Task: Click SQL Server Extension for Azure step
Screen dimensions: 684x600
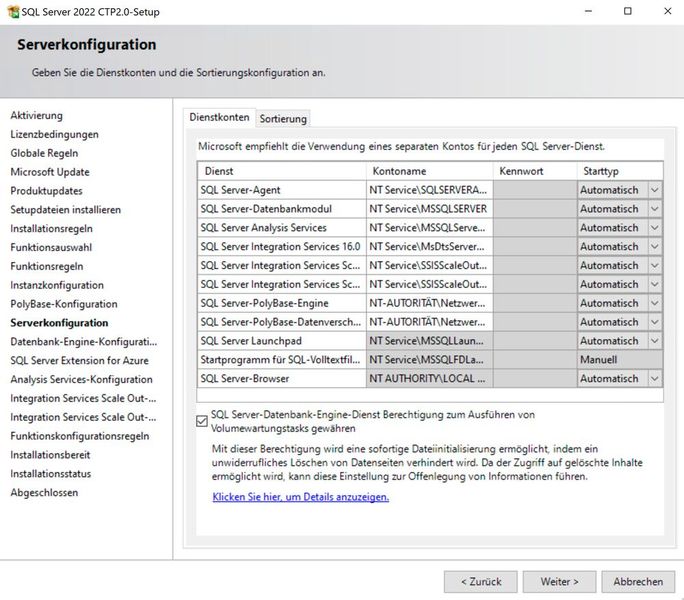Action: pyautogui.click(x=79, y=360)
